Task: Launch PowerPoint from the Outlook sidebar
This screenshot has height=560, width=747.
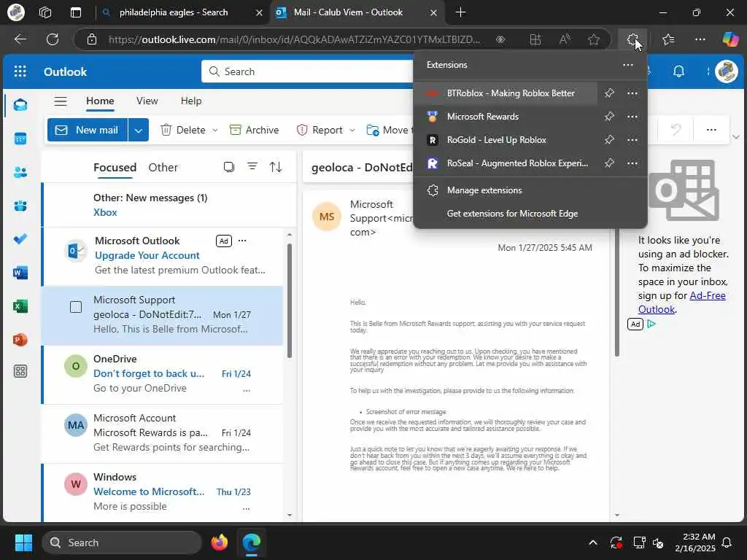Action: (x=20, y=340)
